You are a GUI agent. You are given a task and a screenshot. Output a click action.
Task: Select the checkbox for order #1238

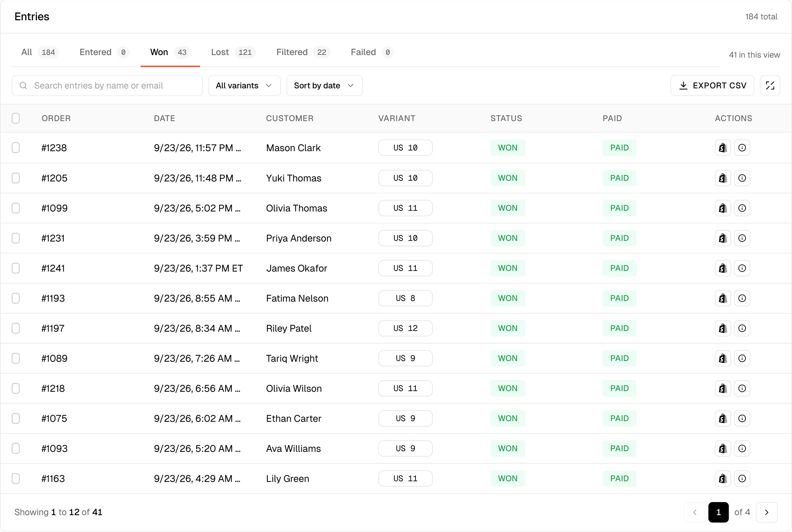point(16,148)
